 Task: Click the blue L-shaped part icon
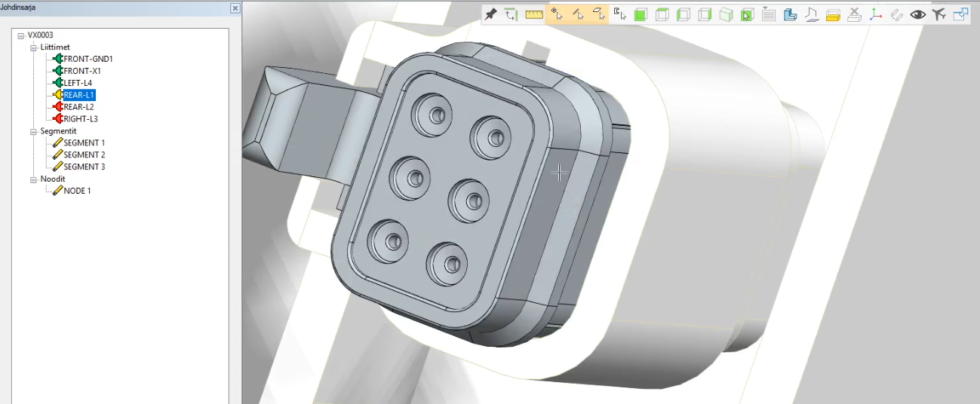790,14
